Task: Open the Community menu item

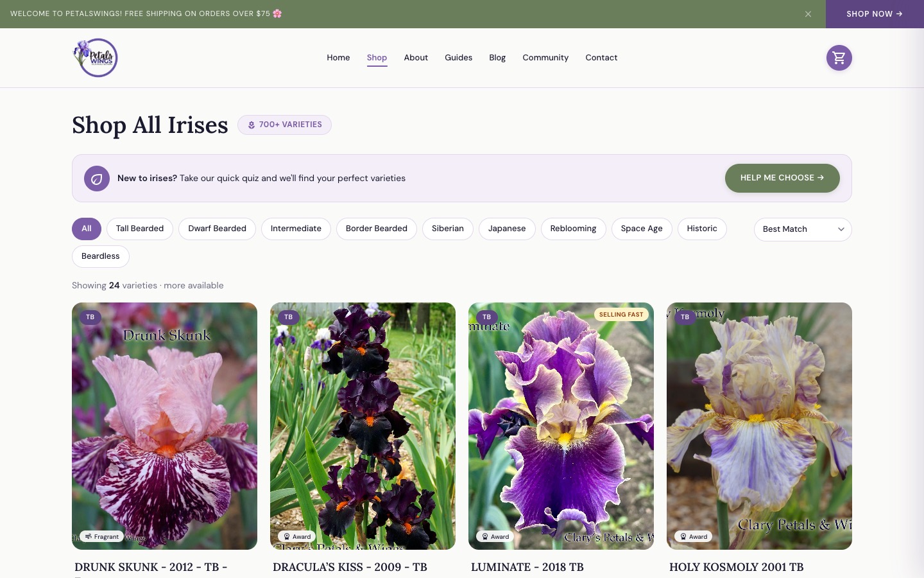Action: click(x=545, y=57)
